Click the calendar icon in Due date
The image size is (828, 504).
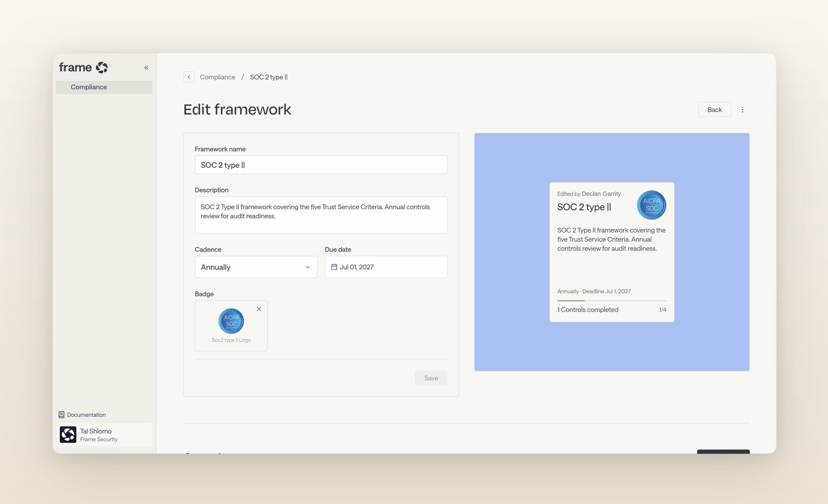pos(334,267)
